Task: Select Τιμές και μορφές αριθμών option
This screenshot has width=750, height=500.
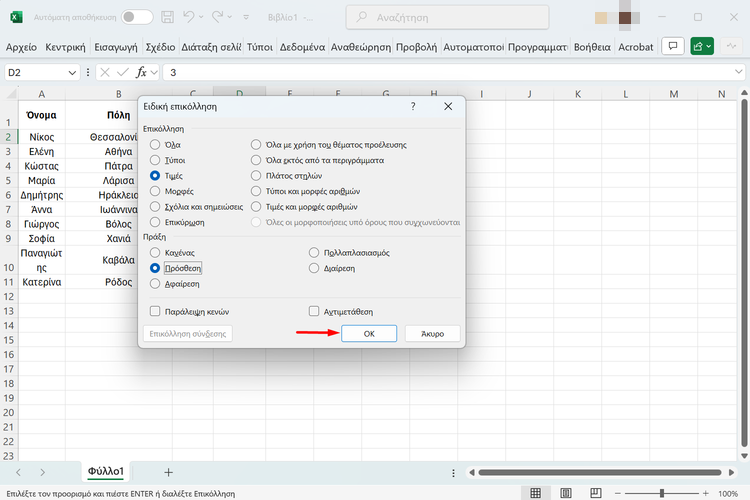Action: [256, 207]
